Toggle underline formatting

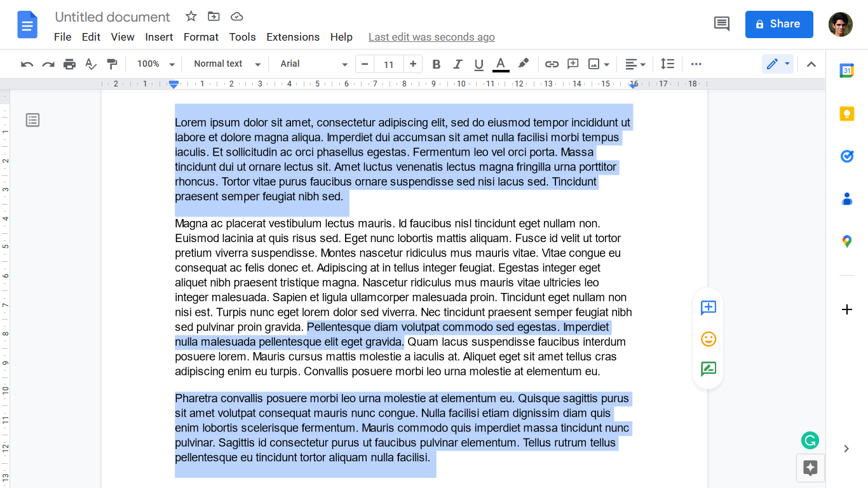coord(478,64)
